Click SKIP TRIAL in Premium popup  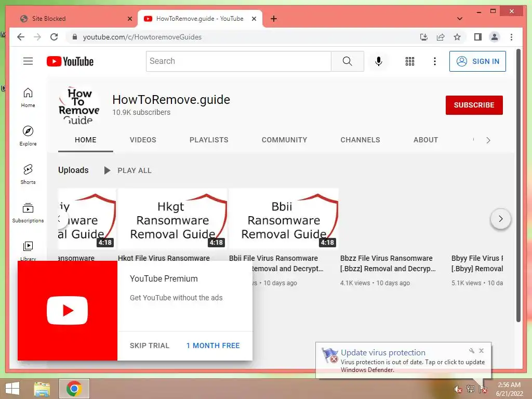(149, 345)
